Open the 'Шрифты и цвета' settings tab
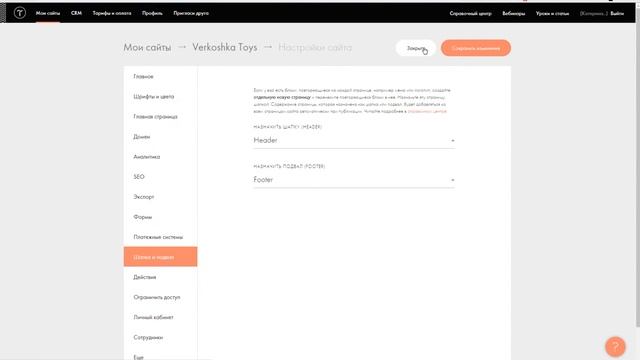Image resolution: width=640 pixels, height=360 pixels. 160,96
